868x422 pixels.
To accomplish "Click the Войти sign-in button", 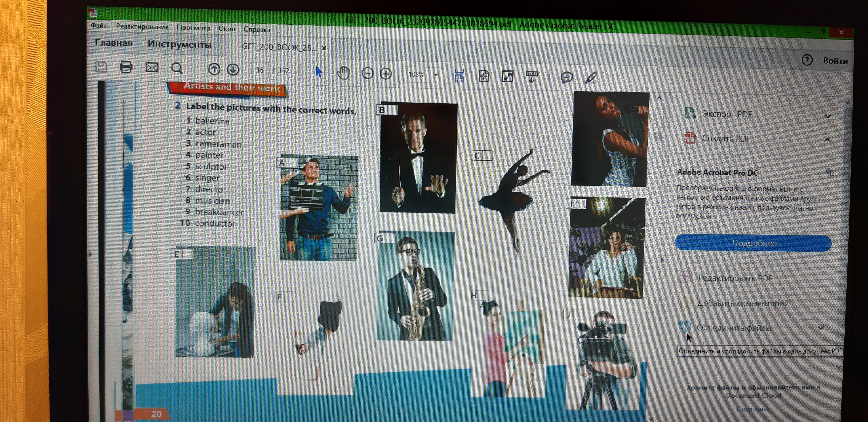I will [x=835, y=61].
